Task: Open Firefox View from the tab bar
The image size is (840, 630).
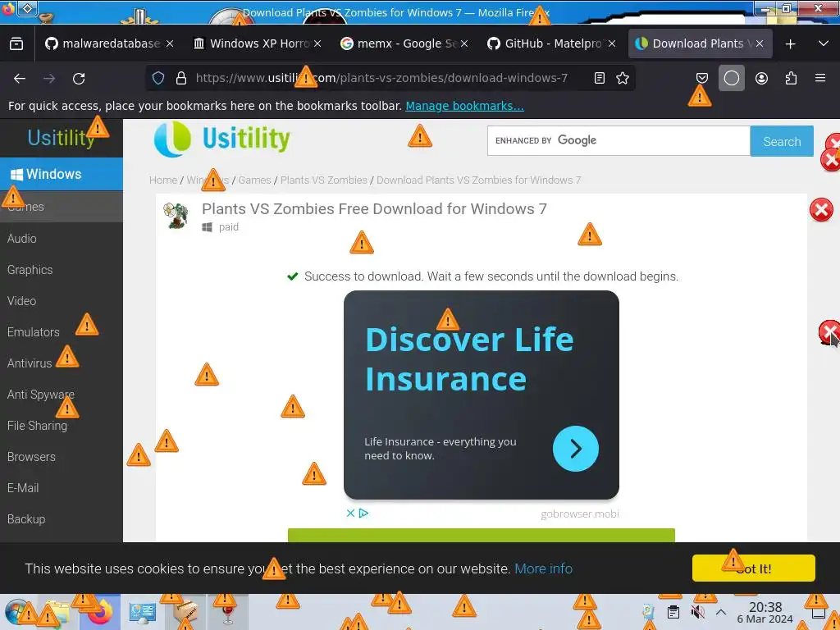Action: pos(16,44)
